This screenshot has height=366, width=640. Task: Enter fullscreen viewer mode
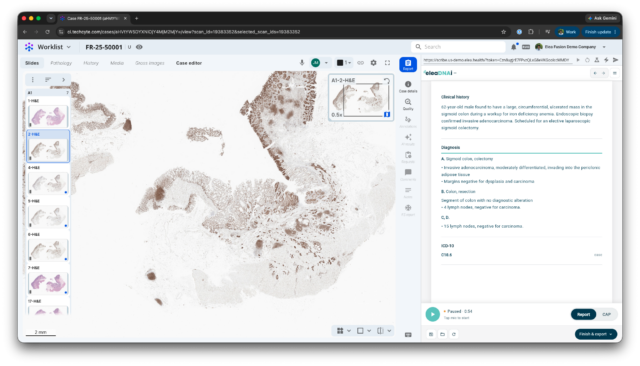point(387,63)
